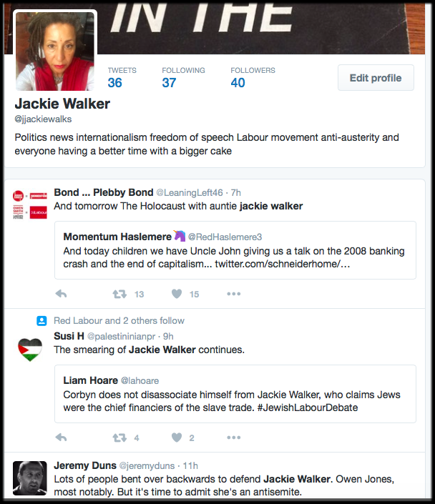435x504 pixels.
Task: Open the Tweets count tab
Action: (x=122, y=77)
